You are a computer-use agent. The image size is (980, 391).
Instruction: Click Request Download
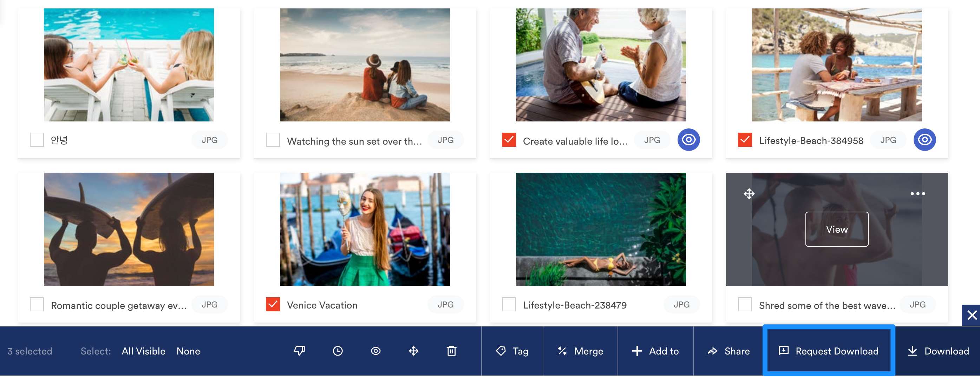829,351
